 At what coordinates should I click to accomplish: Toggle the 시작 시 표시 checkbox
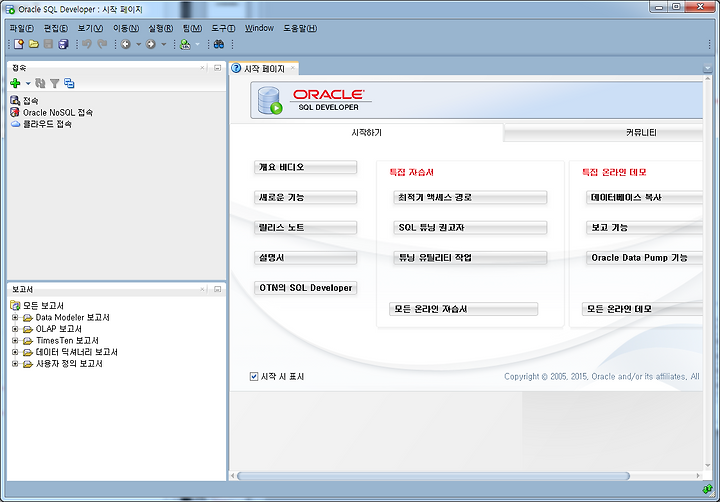(x=253, y=377)
